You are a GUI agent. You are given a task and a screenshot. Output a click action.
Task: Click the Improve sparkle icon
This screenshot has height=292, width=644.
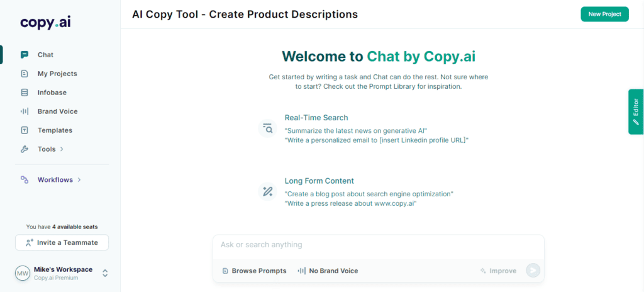[x=483, y=271]
